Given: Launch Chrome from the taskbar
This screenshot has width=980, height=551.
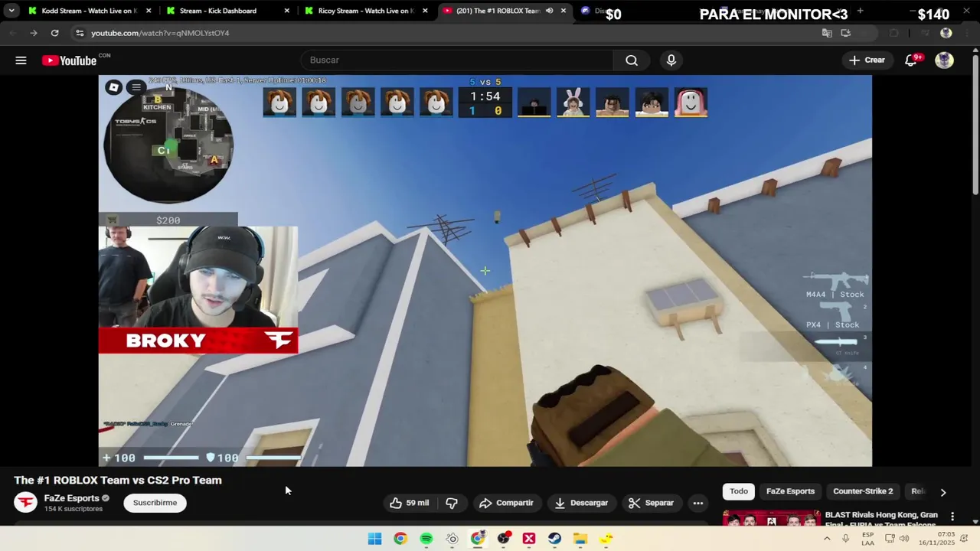Looking at the screenshot, I should tap(400, 539).
